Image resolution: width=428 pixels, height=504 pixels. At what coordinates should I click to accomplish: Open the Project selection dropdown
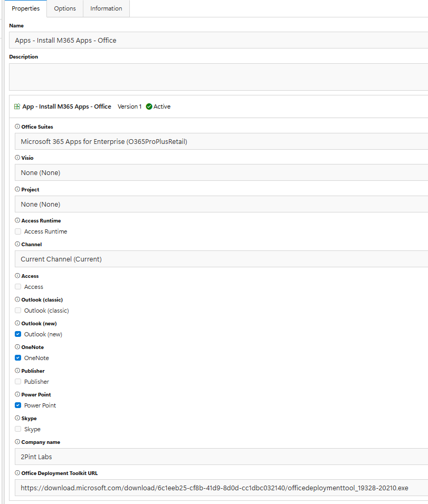tap(222, 204)
